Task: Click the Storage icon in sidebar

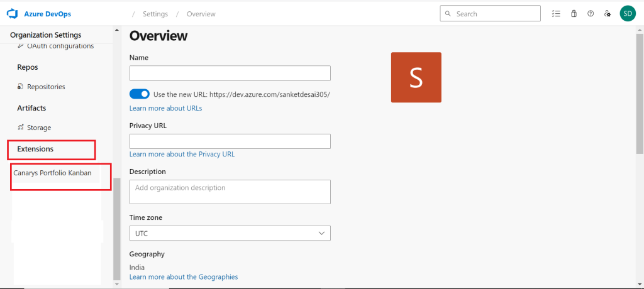Action: tap(21, 128)
